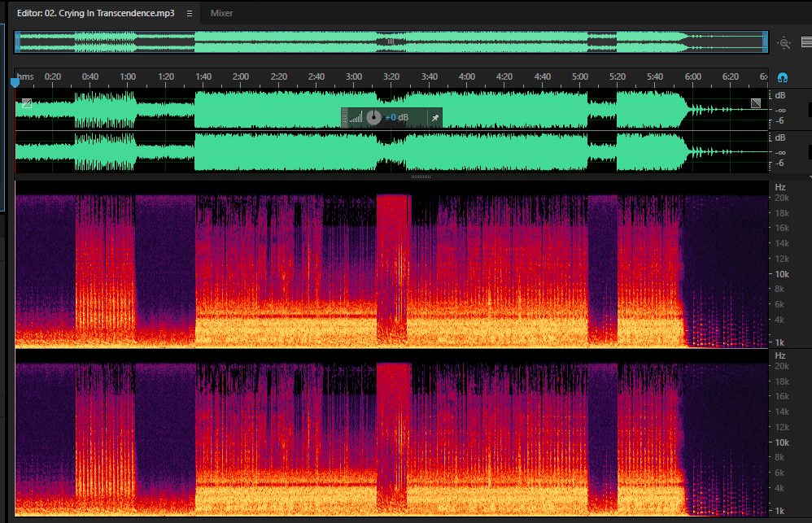Select the Editor: 02. Crying In Transcendence.mp3 tab
The height and width of the screenshot is (523, 812).
pyautogui.click(x=96, y=14)
